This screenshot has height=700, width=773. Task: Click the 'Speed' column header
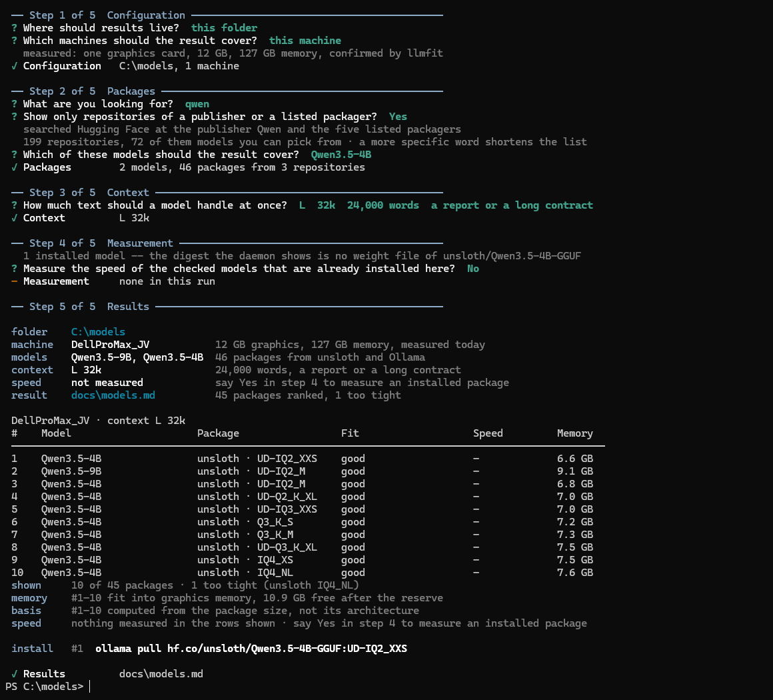pyautogui.click(x=488, y=433)
